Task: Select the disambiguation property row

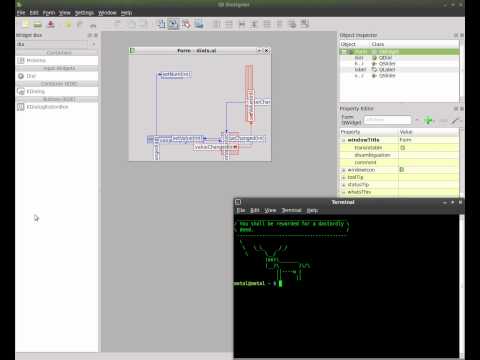Action: [399, 155]
